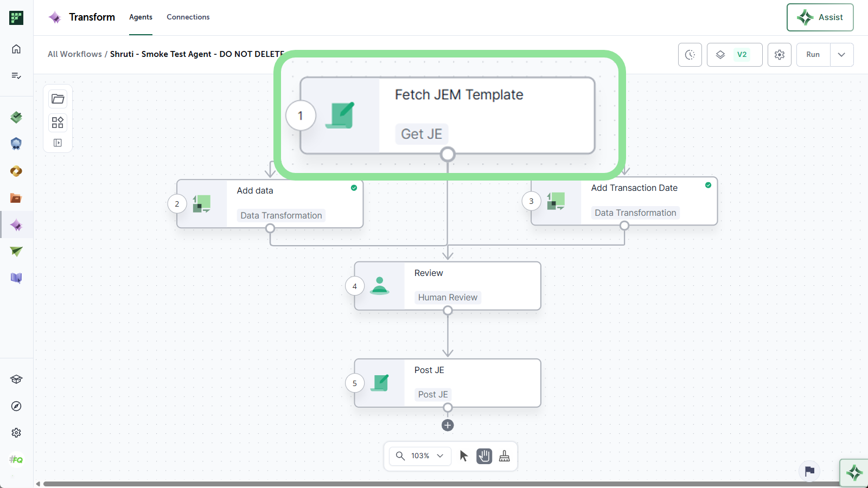868x488 pixels.
Task: Open the folder icon in the canvas panel
Action: pos(58,99)
